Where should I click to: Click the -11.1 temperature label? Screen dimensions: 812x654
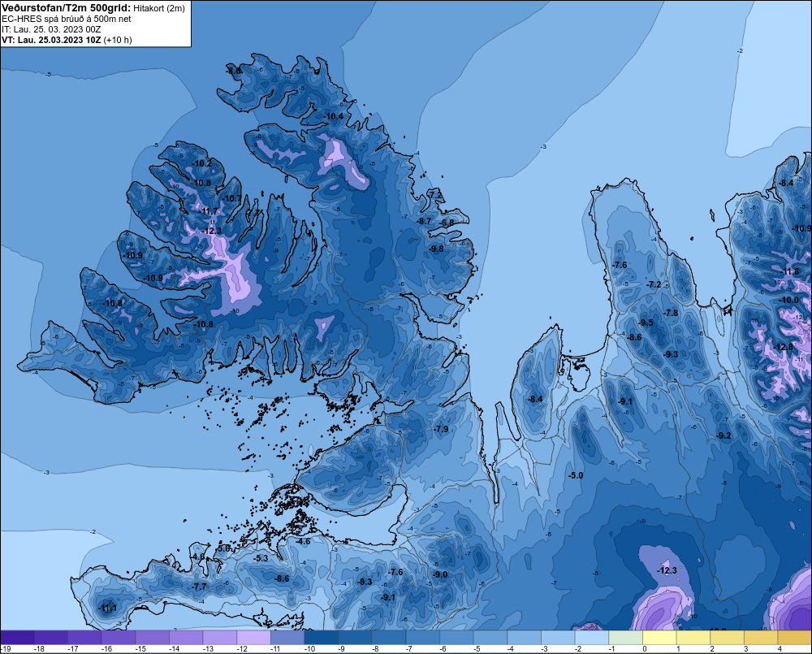pos(107,609)
